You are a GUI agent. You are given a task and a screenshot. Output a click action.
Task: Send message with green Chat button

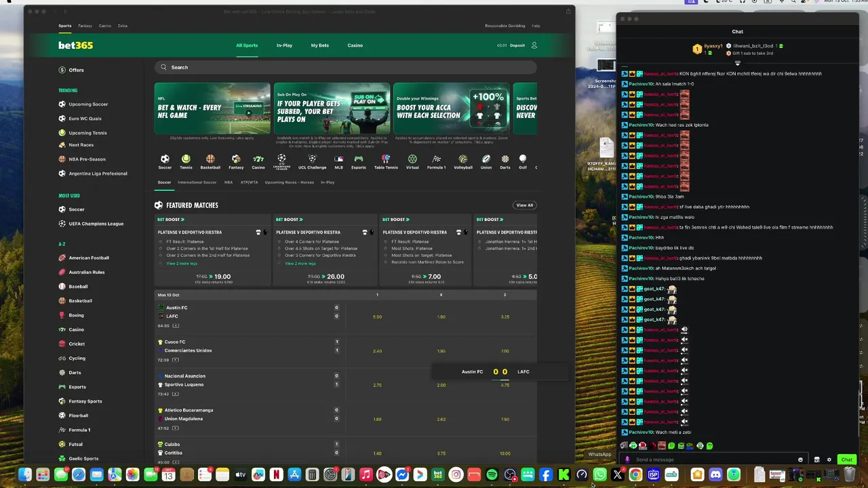pyautogui.click(x=846, y=460)
